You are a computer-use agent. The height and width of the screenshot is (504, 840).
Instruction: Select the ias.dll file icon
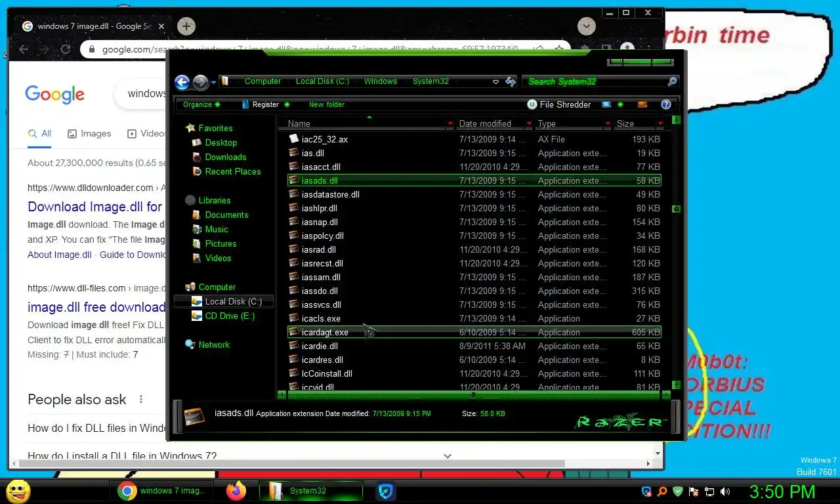294,153
